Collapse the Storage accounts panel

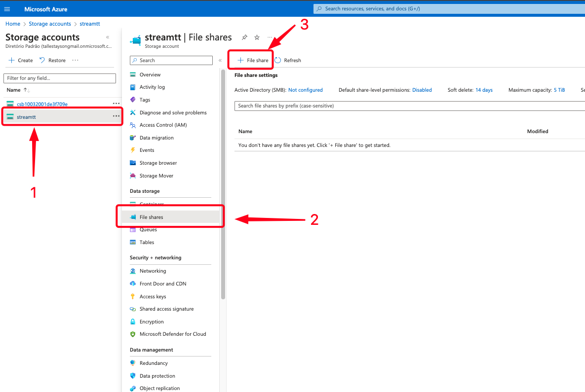coord(108,37)
